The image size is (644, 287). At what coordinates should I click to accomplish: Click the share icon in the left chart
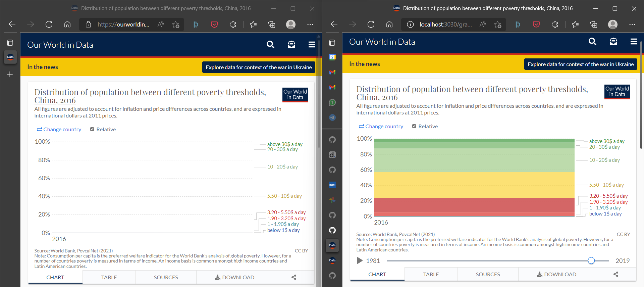click(x=294, y=277)
